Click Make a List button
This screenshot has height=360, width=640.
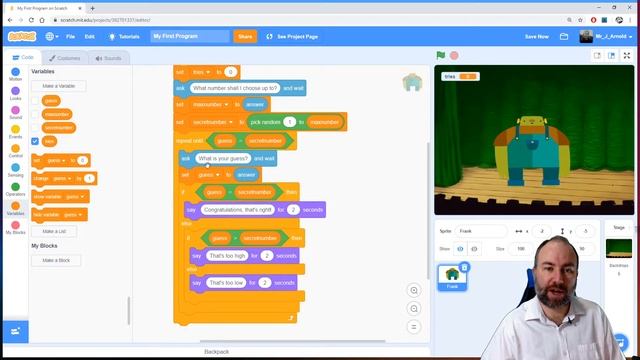point(54,231)
